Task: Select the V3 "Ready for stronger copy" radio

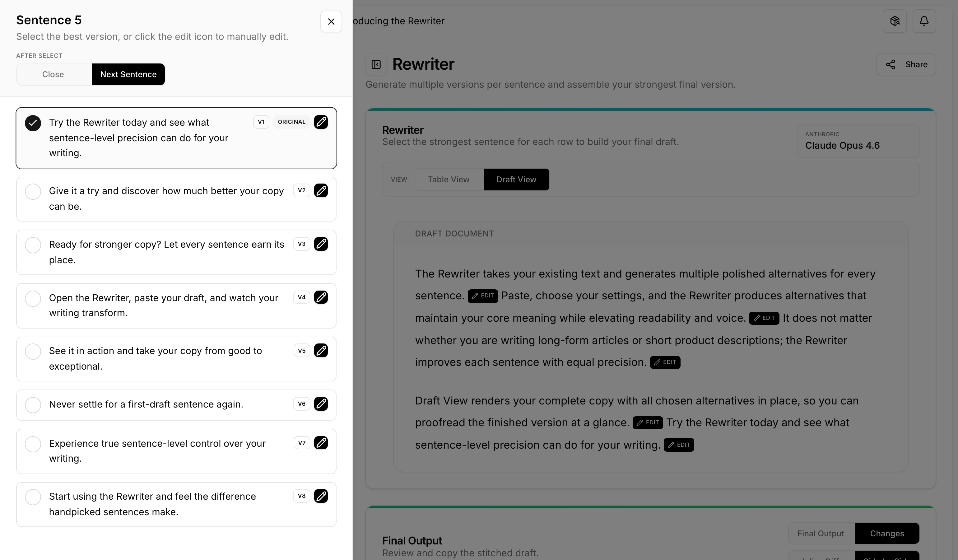Action: [x=33, y=245]
